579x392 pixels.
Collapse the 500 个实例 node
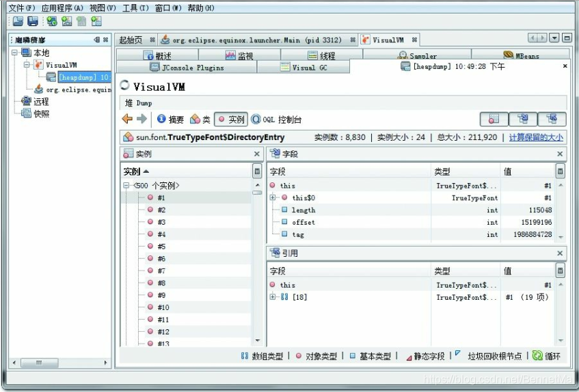pyautogui.click(x=126, y=186)
